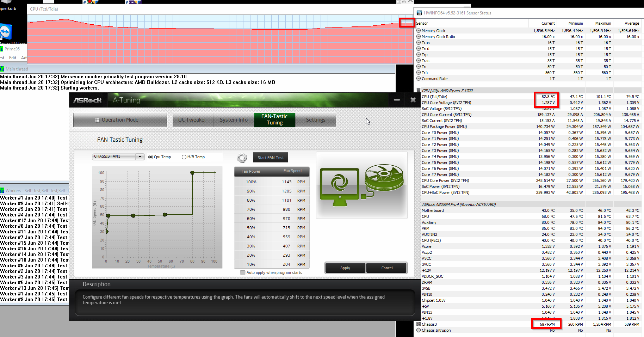Click the Fan Speed column header
Image resolution: width=644 pixels, height=337 pixels.
[292, 171]
